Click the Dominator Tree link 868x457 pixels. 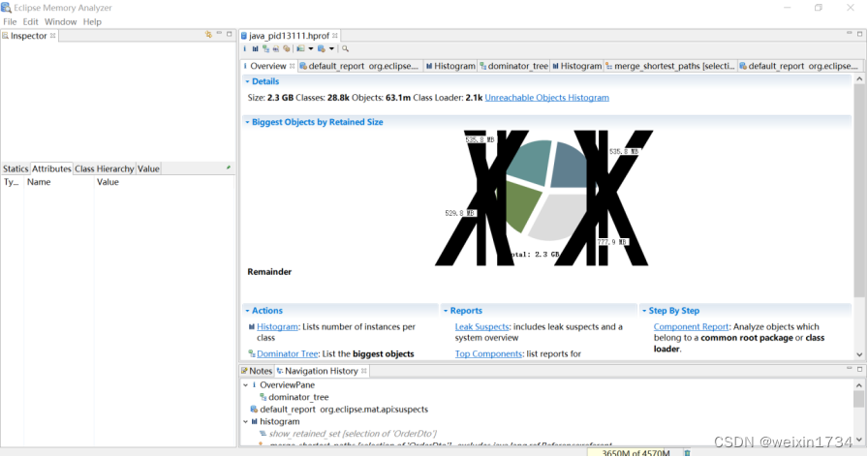[288, 354]
